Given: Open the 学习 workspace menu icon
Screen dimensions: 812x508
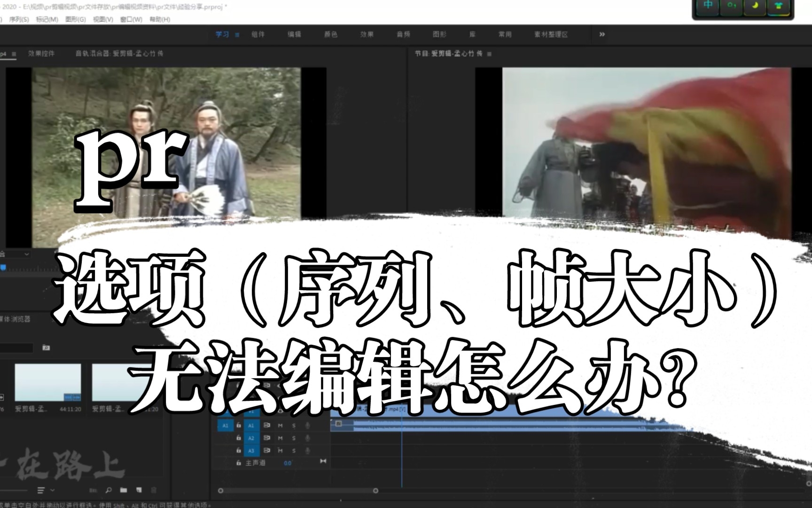Looking at the screenshot, I should pyautogui.click(x=237, y=35).
